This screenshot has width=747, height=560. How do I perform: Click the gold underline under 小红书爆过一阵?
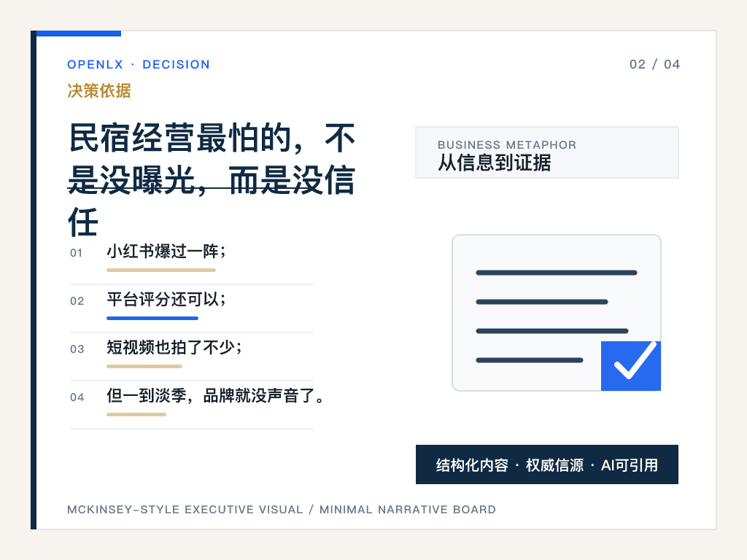pyautogui.click(x=161, y=270)
